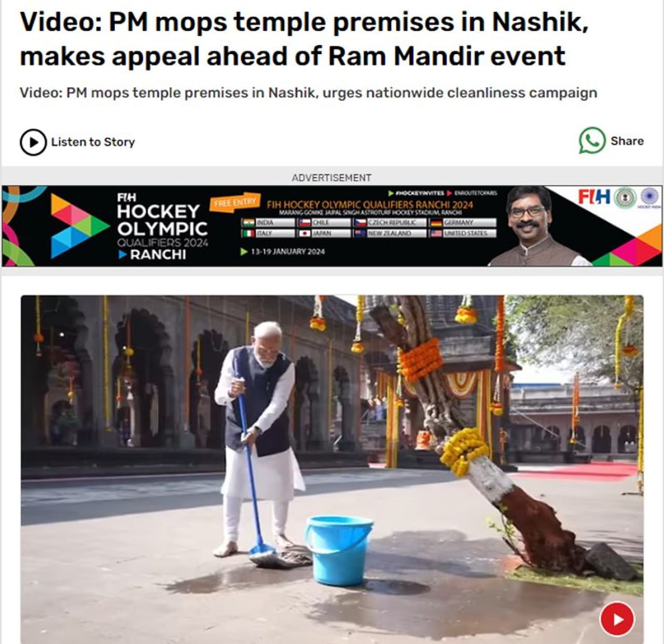
Task: Click the Free Entry badge in advertisement
Action: coord(234,202)
